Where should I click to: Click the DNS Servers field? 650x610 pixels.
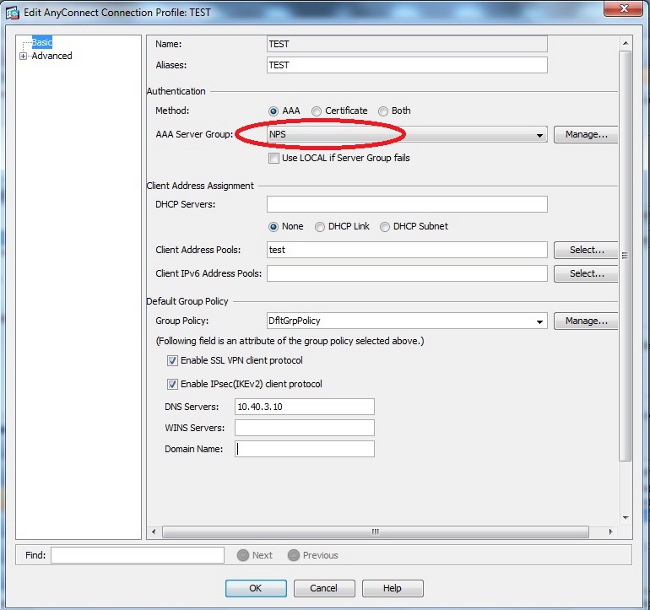click(305, 407)
